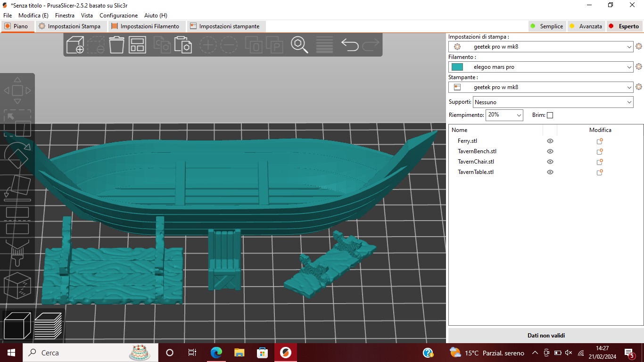Open the Vista menu
The image size is (644, 362).
tap(87, 16)
